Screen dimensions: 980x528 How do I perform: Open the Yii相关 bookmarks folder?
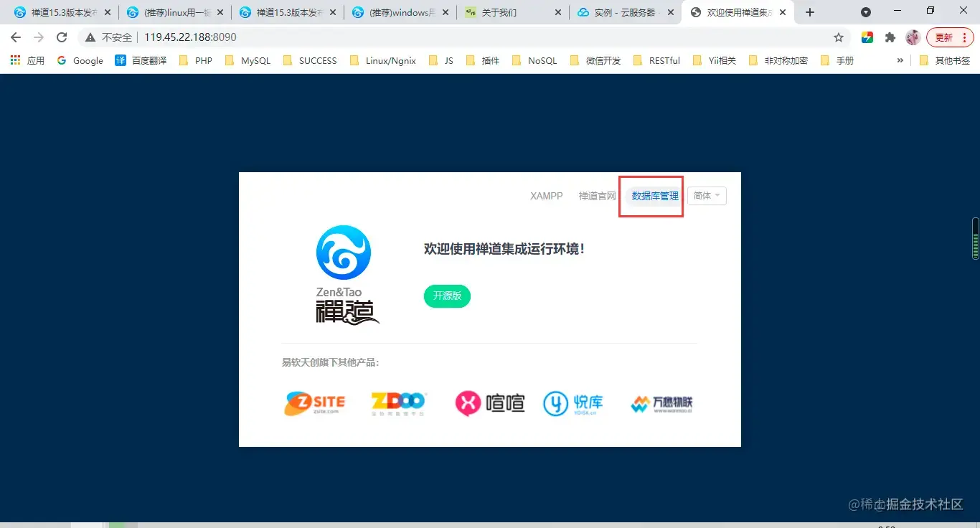pyautogui.click(x=715, y=60)
